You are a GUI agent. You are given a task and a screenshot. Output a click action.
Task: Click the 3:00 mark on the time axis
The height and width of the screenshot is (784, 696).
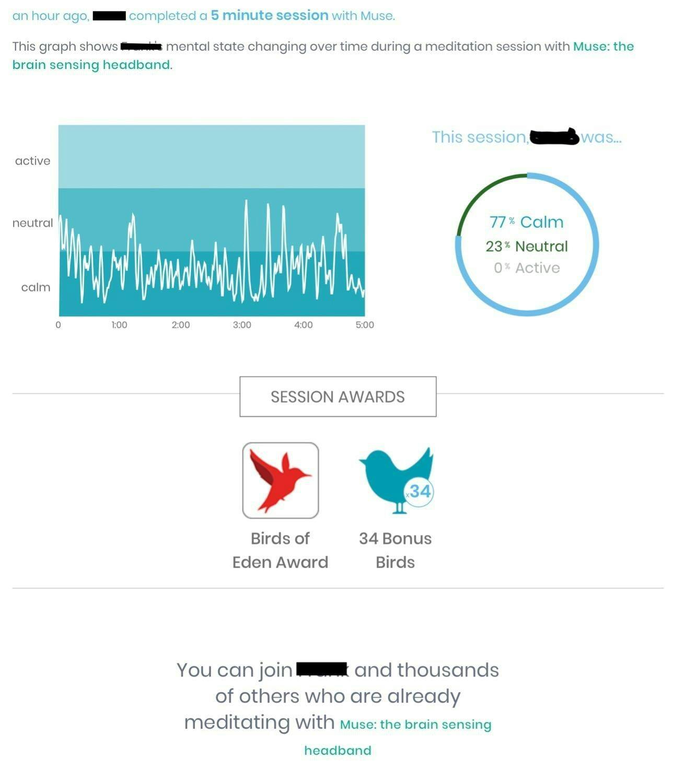tap(242, 325)
